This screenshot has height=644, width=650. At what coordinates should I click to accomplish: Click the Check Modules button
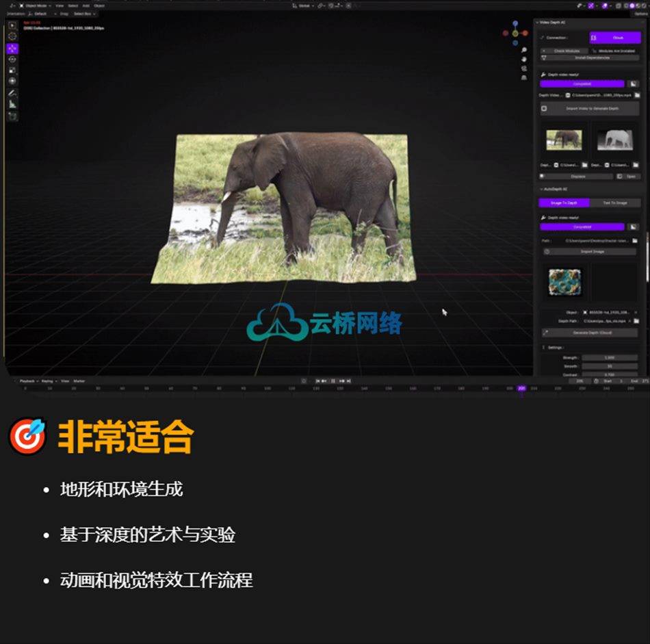tap(564, 51)
